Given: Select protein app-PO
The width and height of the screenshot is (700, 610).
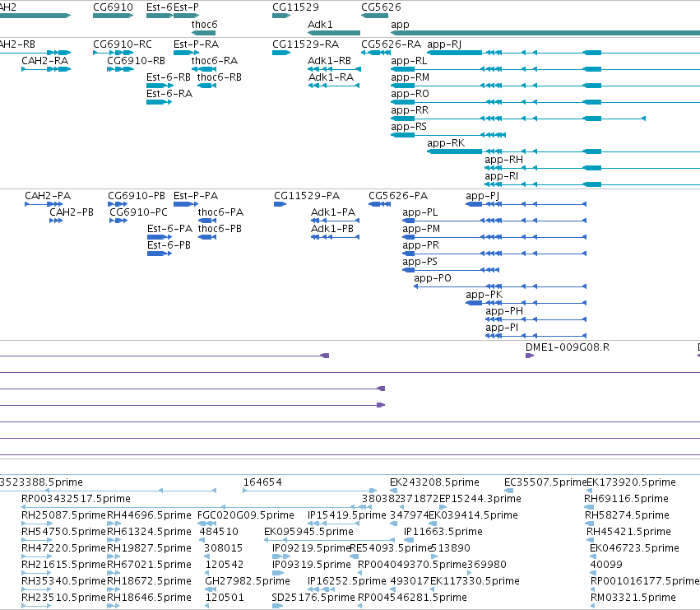Looking at the screenshot, I should coord(432,278).
